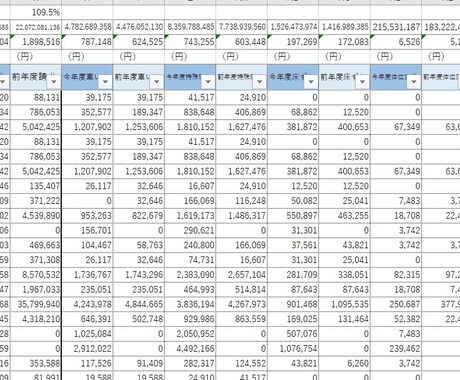Select the cell containing 197,269
The image size is (460, 380).
(x=293, y=42)
